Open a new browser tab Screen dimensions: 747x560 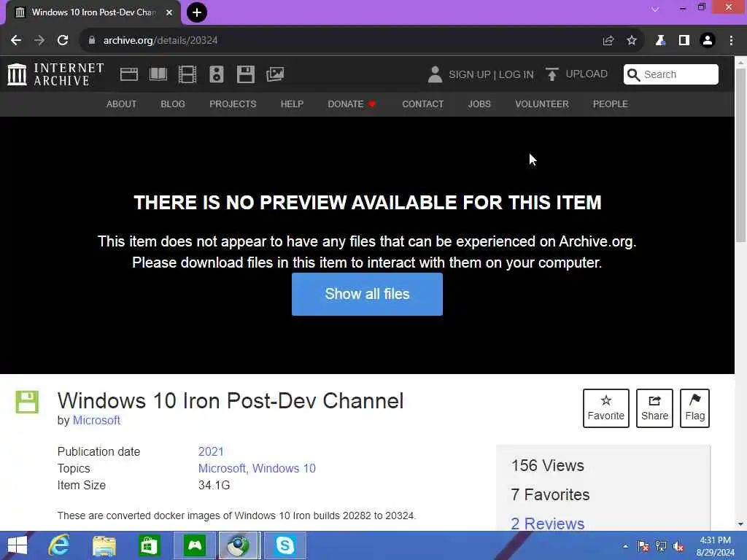197,12
